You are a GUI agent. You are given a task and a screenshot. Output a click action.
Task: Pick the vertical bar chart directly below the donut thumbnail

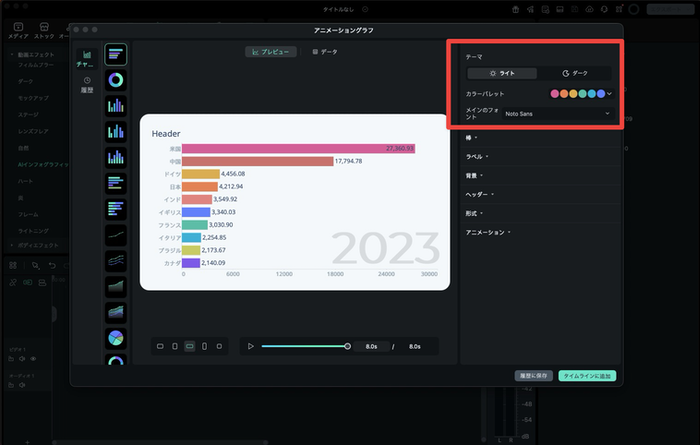[116, 106]
